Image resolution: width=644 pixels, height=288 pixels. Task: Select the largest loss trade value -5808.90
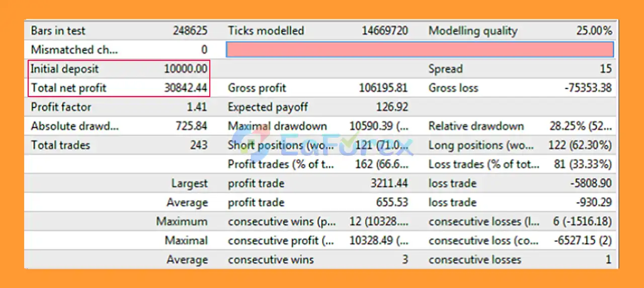tap(591, 183)
